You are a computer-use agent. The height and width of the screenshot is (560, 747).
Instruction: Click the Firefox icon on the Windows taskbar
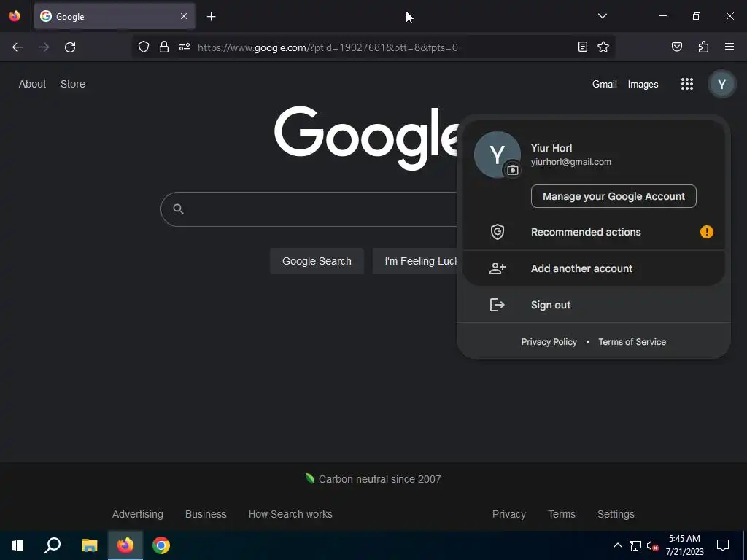125,545
